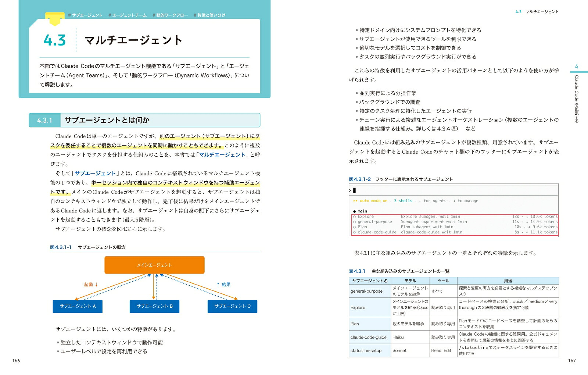Select the general-purpose row in the terminal footer
The height and width of the screenshot is (375, 588).
pyautogui.click(x=455, y=222)
